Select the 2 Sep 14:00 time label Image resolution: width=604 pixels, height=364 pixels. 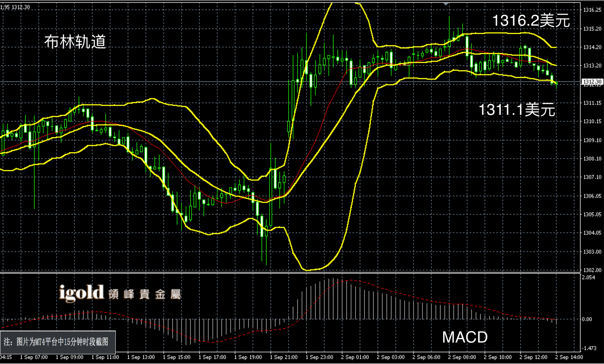point(569,357)
